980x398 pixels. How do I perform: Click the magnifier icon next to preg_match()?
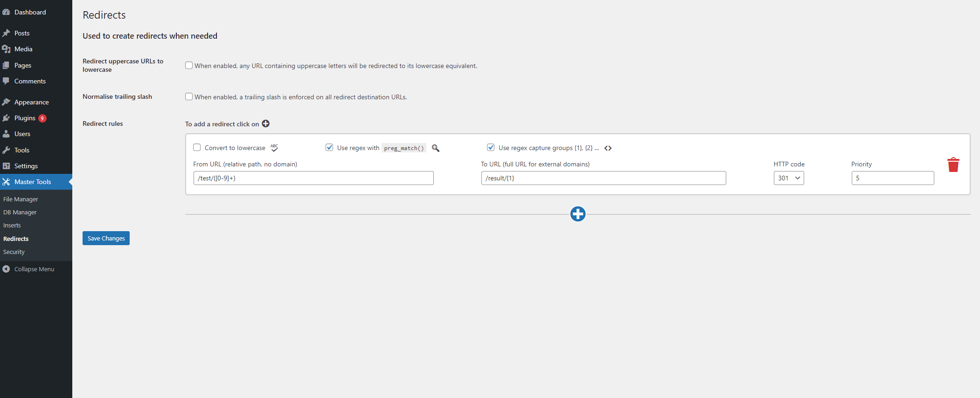[436, 148]
